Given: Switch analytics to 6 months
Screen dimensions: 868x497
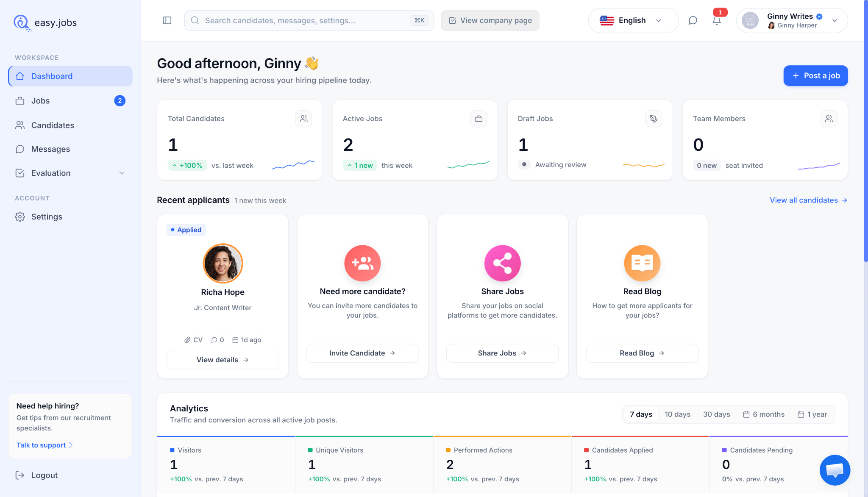Looking at the screenshot, I should 764,414.
